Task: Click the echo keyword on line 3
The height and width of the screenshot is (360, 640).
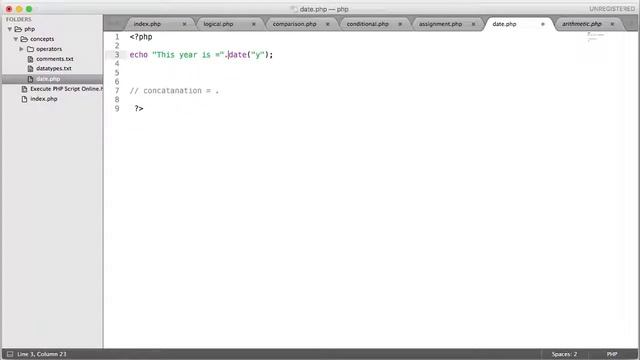Action: [x=139, y=55]
